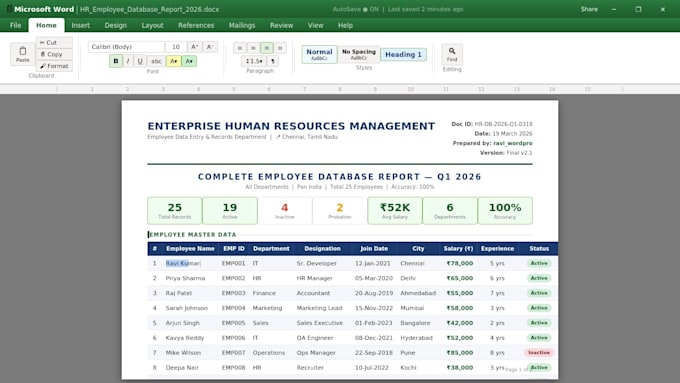Justify the paragraph text

[280, 48]
